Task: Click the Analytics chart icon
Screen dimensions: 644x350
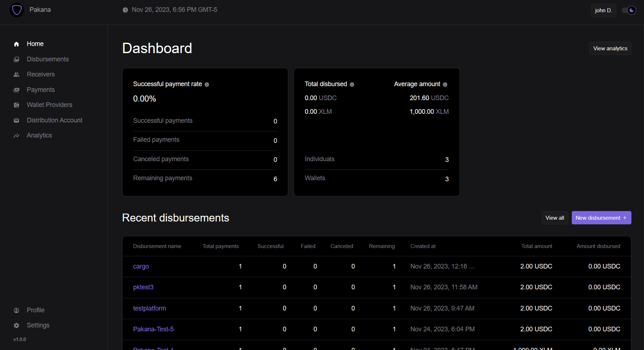Action: point(17,136)
